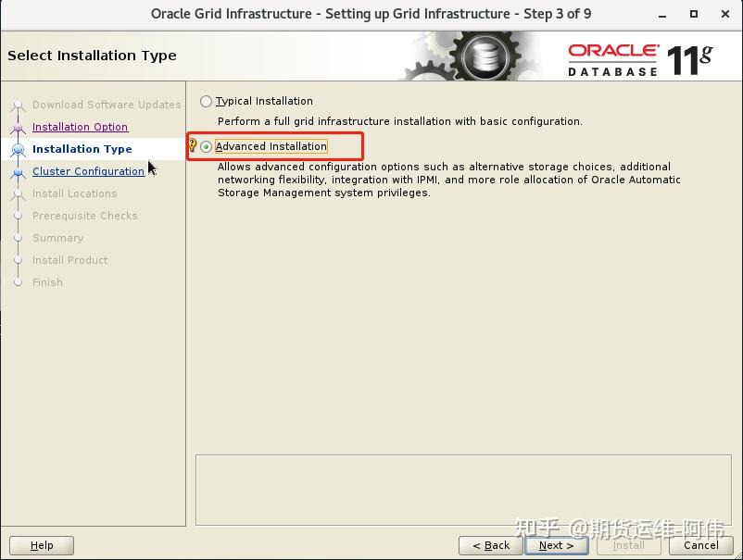Select the Typical Installation radio button
The width and height of the screenshot is (743, 560).
206,101
